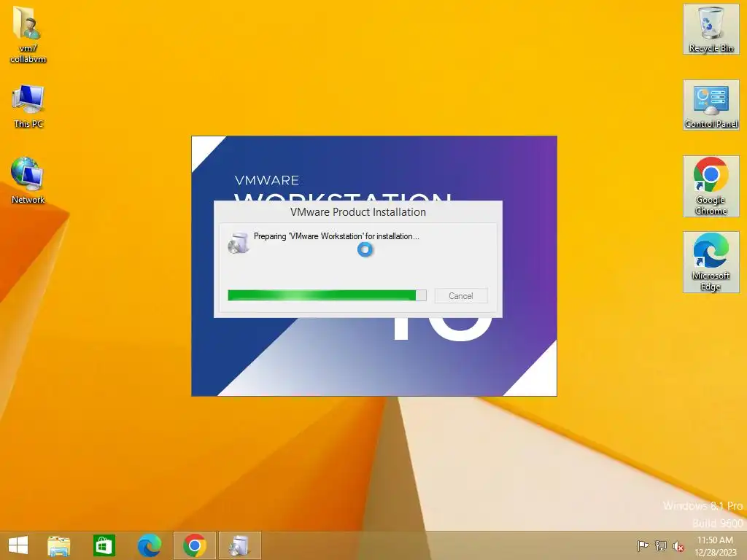Launch Microsoft Edge from the taskbar

pos(149,545)
